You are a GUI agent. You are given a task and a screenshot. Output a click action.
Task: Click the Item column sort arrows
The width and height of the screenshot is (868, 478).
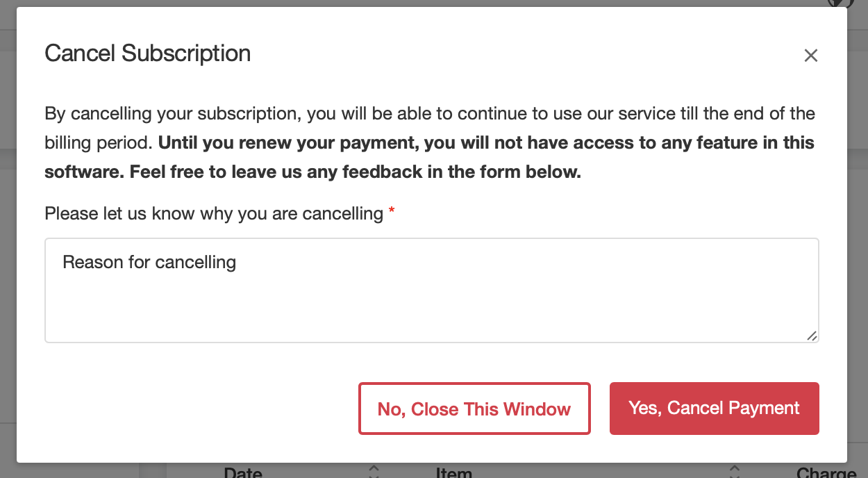click(x=735, y=472)
